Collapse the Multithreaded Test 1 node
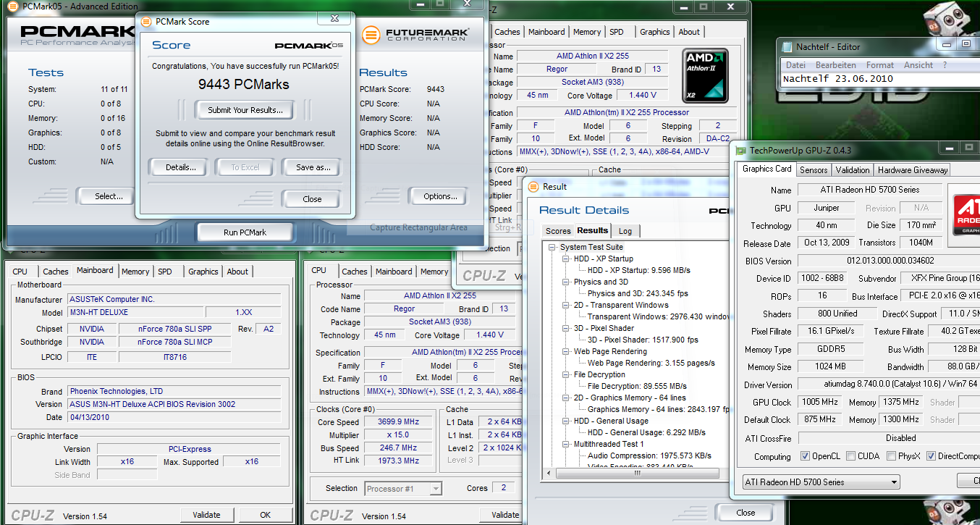This screenshot has width=980, height=525. pyautogui.click(x=566, y=444)
